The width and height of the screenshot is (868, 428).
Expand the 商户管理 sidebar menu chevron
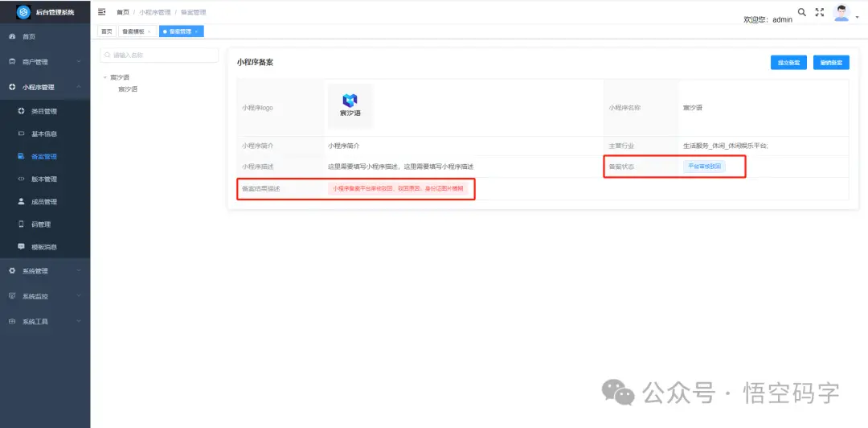click(x=79, y=61)
